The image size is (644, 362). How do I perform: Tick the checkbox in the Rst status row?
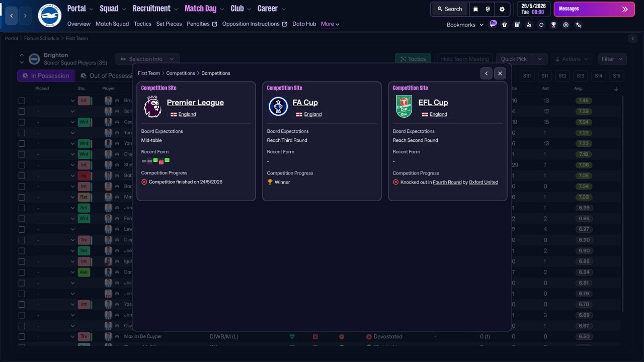coord(22,197)
